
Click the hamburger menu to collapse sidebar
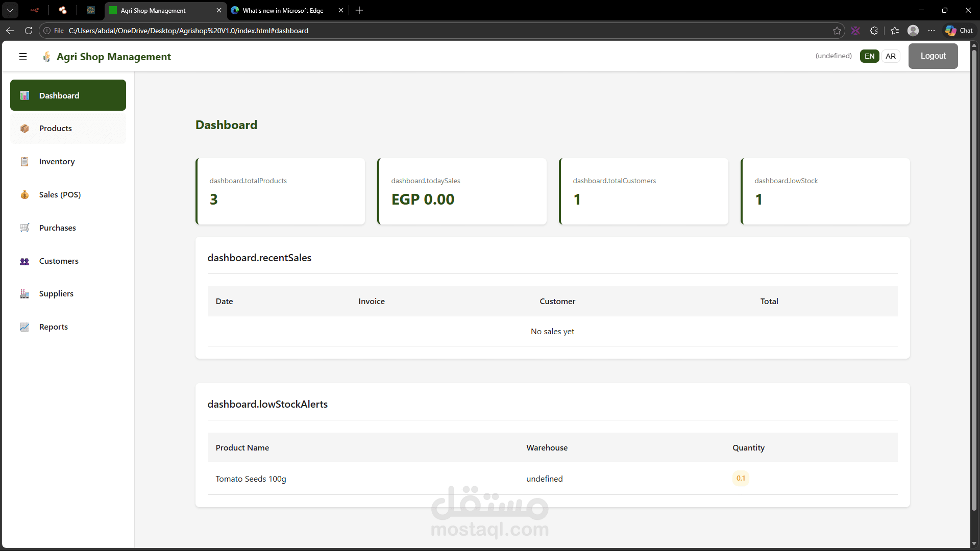[22, 56]
